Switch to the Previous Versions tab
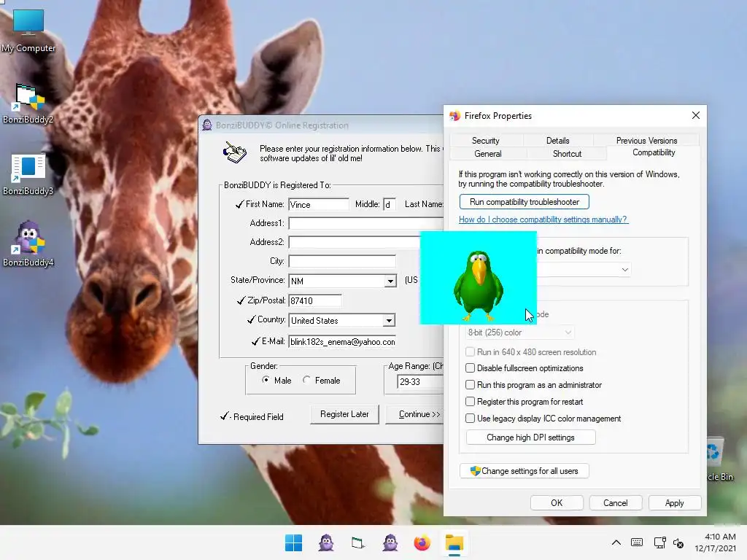This screenshot has height=560, width=747. [x=646, y=141]
